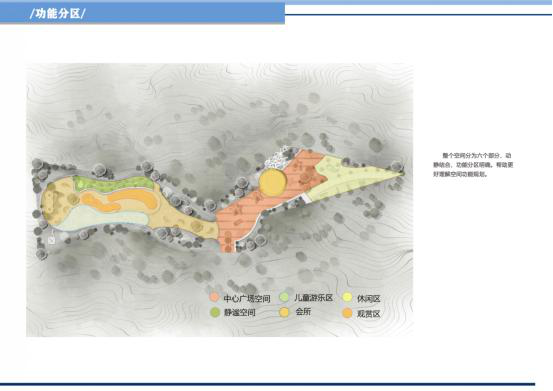Click the 中心广场空间 legend label
The height and width of the screenshot is (391, 553).
point(247,298)
